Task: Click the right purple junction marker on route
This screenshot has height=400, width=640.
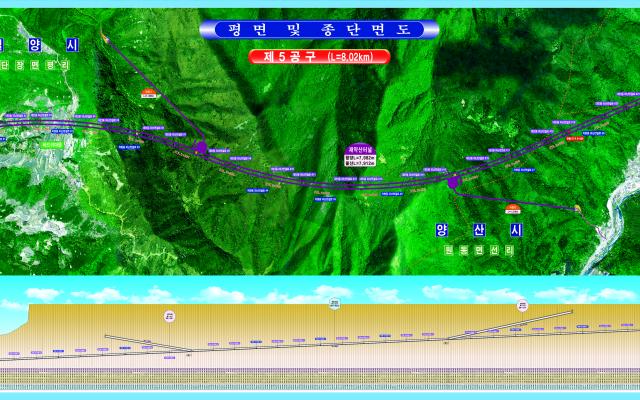Action: click(x=453, y=182)
